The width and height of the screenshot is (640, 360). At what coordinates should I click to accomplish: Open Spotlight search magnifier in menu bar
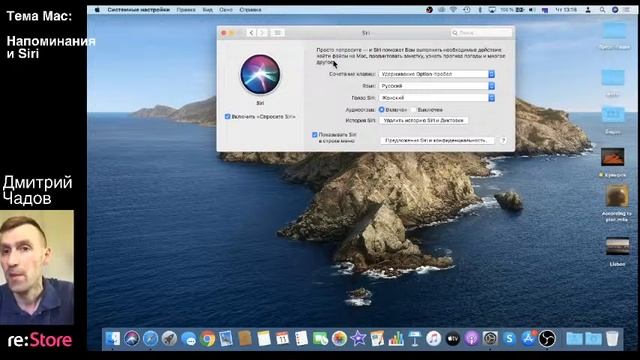tap(602, 9)
